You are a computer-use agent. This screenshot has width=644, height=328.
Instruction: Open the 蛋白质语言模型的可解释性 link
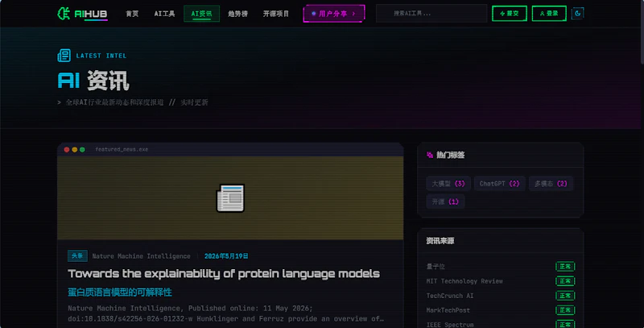[119, 293]
